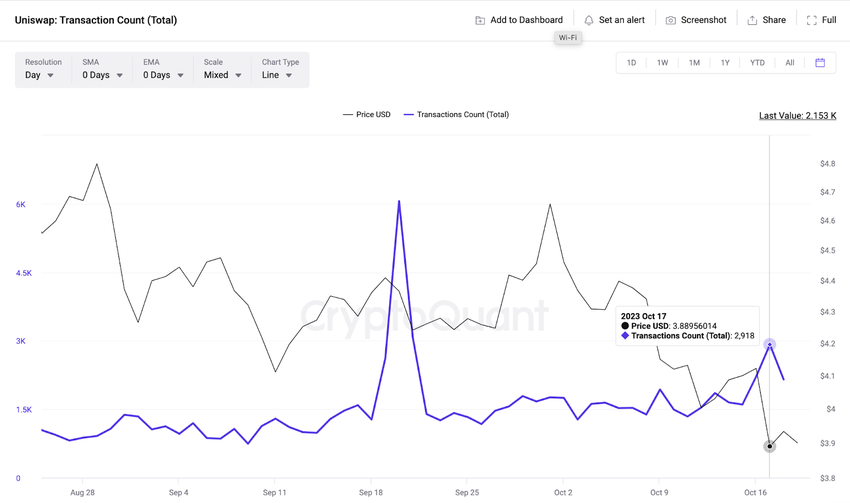Open the calendar date picker icon

(820, 63)
